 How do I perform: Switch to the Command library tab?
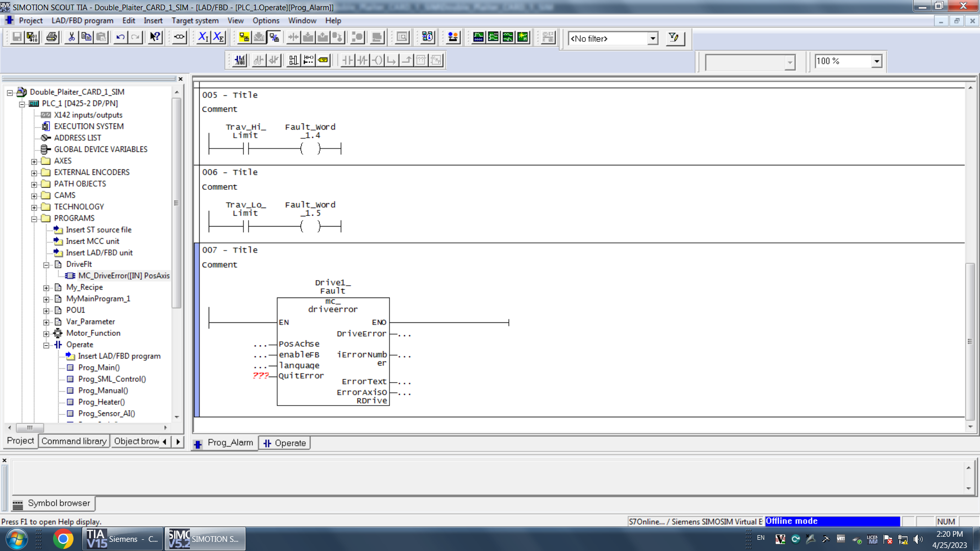(x=74, y=441)
